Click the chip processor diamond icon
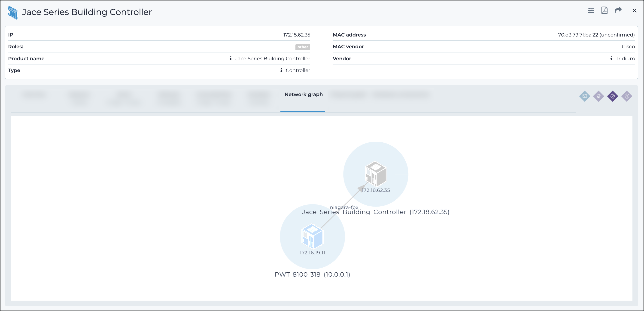This screenshot has width=644, height=311. pyautogui.click(x=598, y=96)
